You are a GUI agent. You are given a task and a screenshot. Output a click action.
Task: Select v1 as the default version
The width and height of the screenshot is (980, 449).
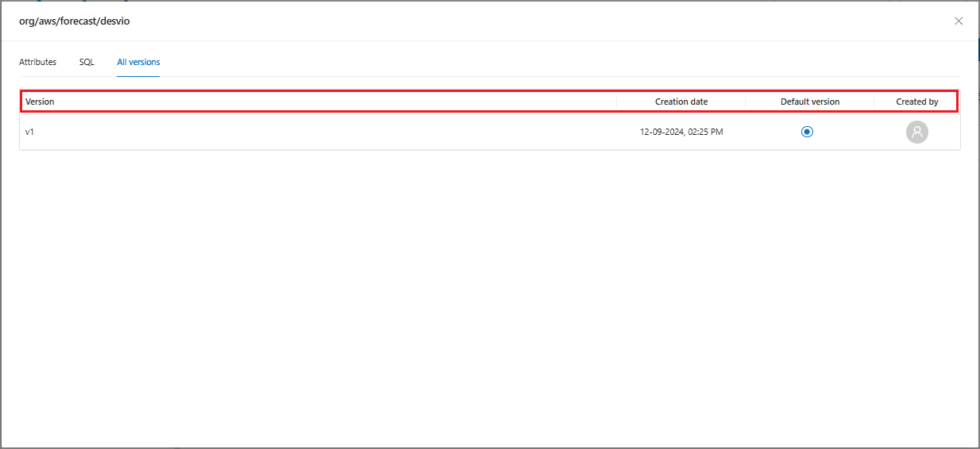(807, 132)
